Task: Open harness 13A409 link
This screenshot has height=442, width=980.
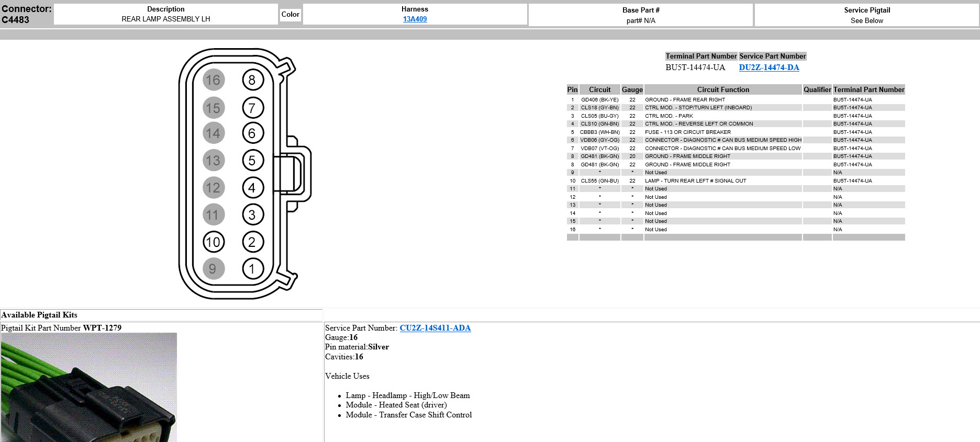Action: (x=415, y=19)
